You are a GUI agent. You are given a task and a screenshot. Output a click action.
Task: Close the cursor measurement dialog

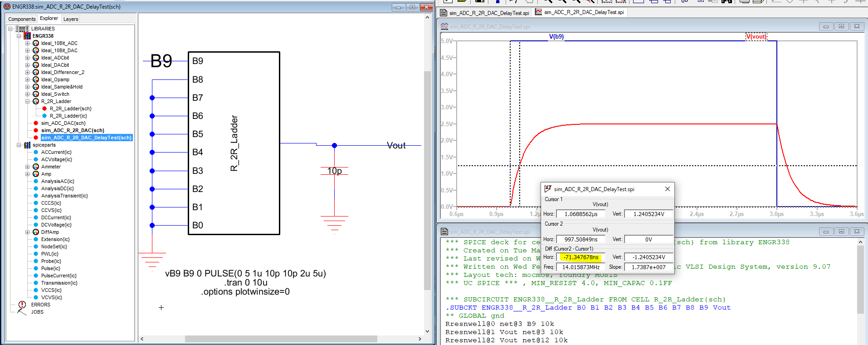point(667,189)
